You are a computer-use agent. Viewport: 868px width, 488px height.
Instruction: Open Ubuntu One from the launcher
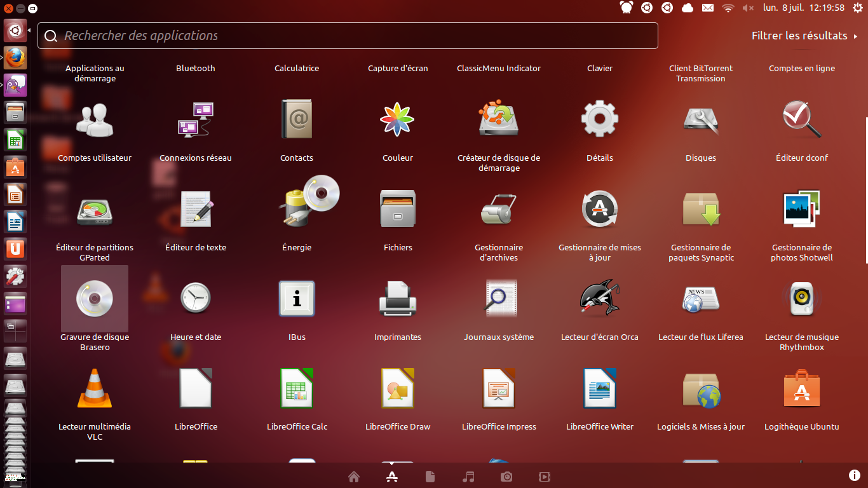click(x=15, y=248)
